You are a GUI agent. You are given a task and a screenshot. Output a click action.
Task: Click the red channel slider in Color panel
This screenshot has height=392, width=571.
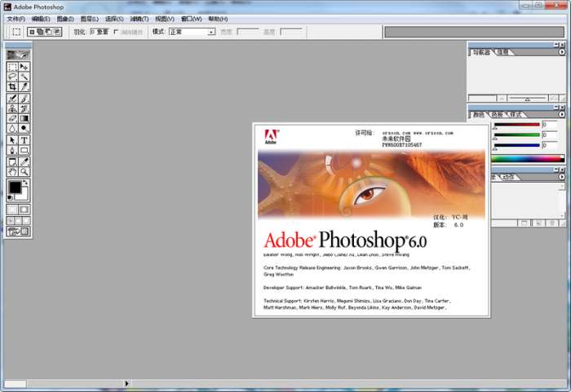tap(516, 125)
